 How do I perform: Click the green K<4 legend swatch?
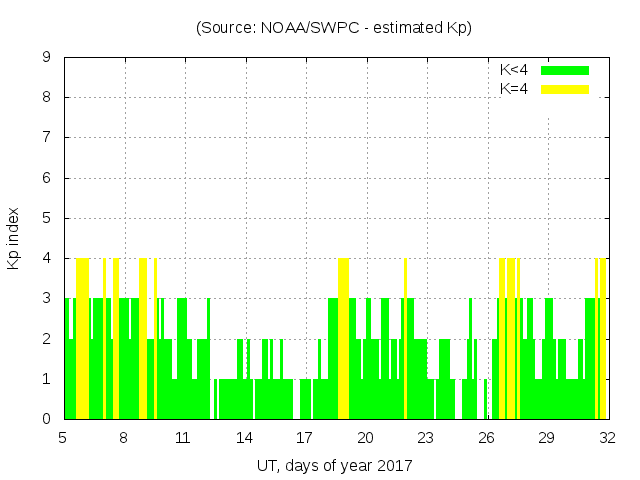click(565, 70)
